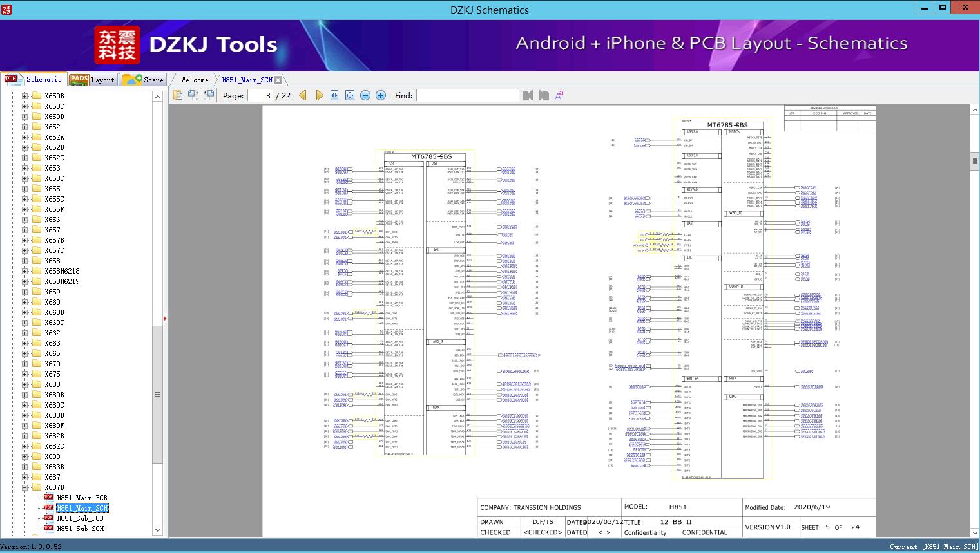Image resolution: width=980 pixels, height=553 pixels.
Task: Click the tree panel vertical scrollbar thumb
Action: click(x=157, y=394)
